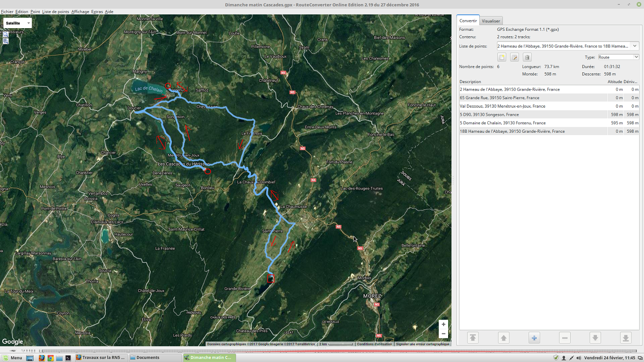644x362 pixels.
Task: Open Firefox from the taskbar launcher
Action: [x=42, y=358]
